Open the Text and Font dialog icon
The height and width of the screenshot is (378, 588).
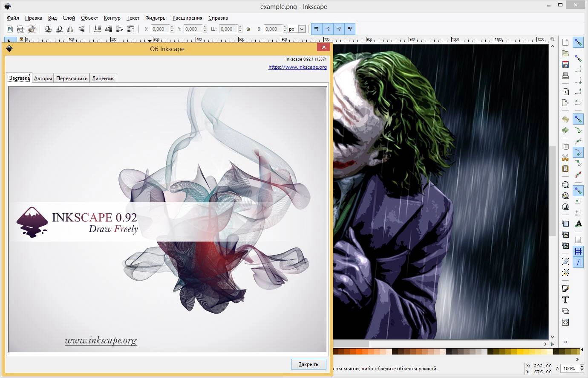565,300
